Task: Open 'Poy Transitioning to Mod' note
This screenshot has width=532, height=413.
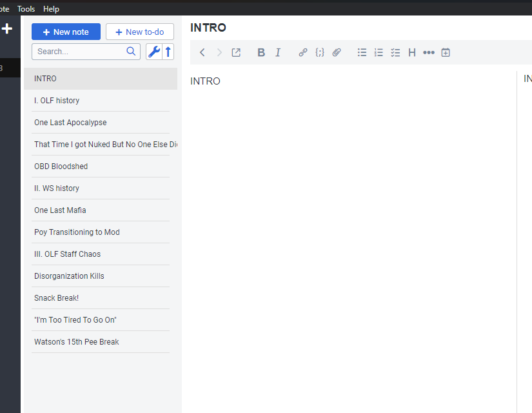Action: [x=101, y=232]
